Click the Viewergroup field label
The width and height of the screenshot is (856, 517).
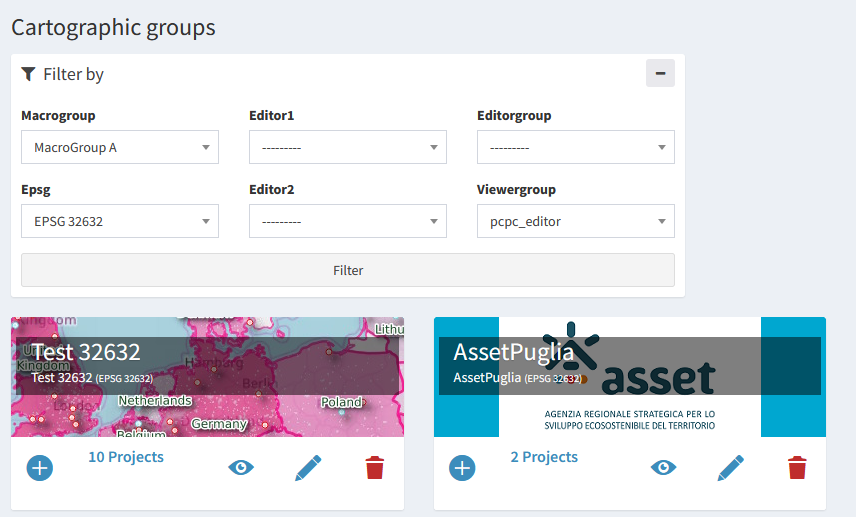[516, 189]
